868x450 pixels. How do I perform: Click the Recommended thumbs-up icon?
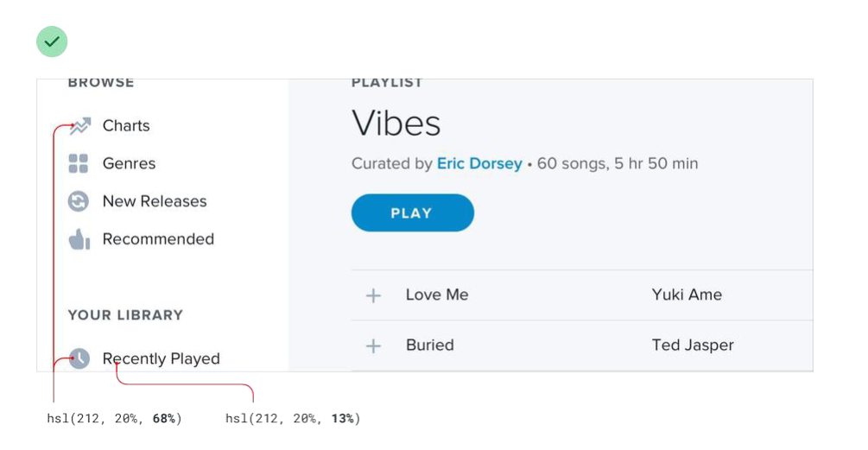[x=79, y=239]
